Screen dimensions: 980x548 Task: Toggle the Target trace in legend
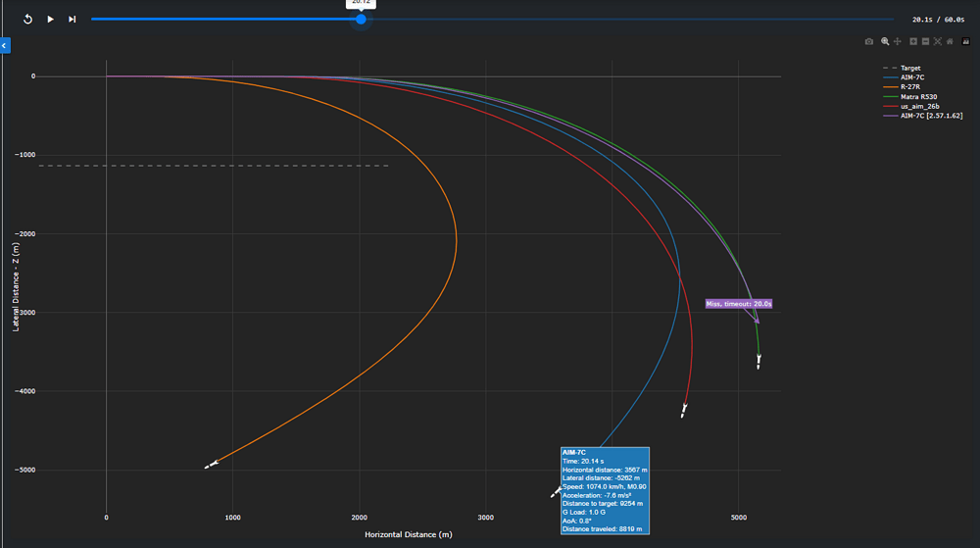click(902, 68)
